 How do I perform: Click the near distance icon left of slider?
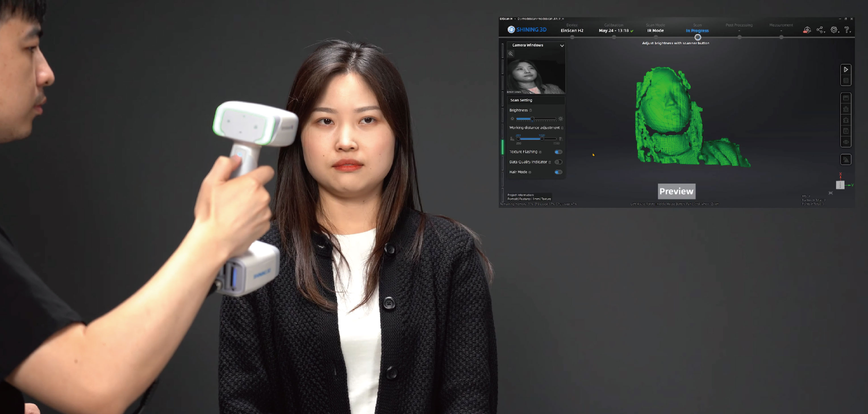512,139
